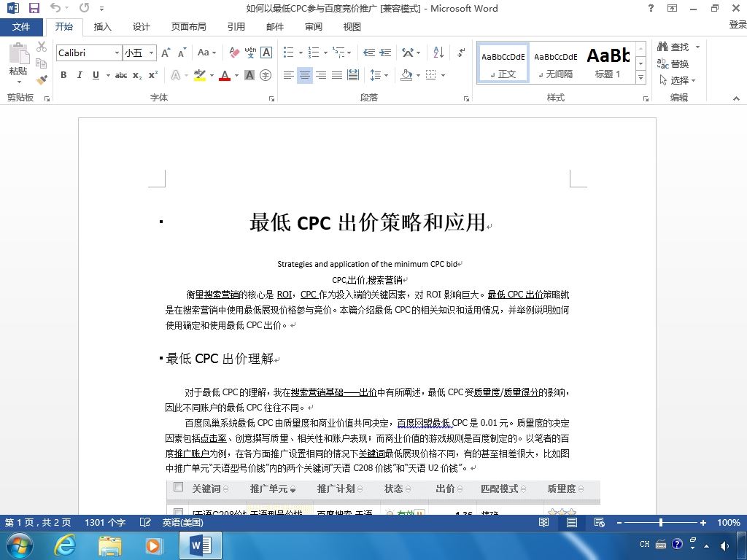Justify paragraph text

[x=337, y=75]
